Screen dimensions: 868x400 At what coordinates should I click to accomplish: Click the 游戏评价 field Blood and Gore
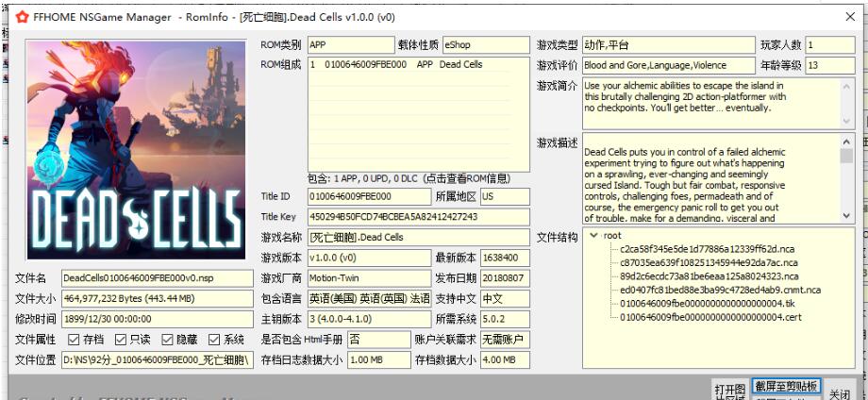669,65
